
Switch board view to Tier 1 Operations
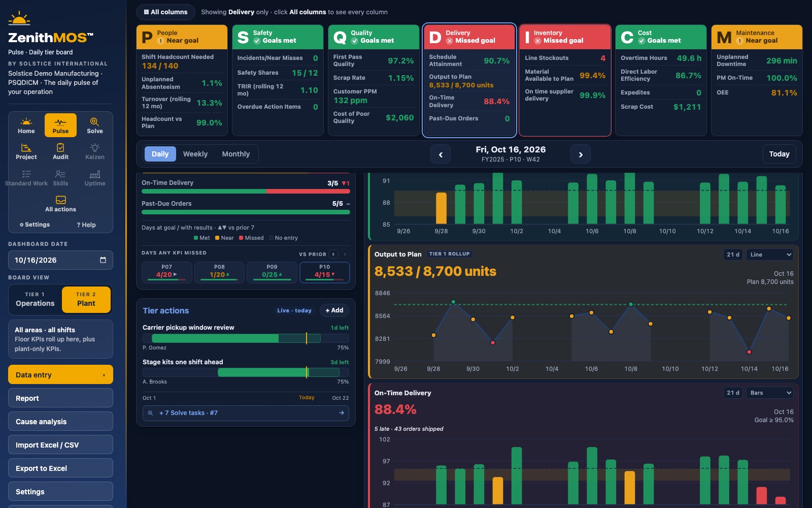(35, 299)
